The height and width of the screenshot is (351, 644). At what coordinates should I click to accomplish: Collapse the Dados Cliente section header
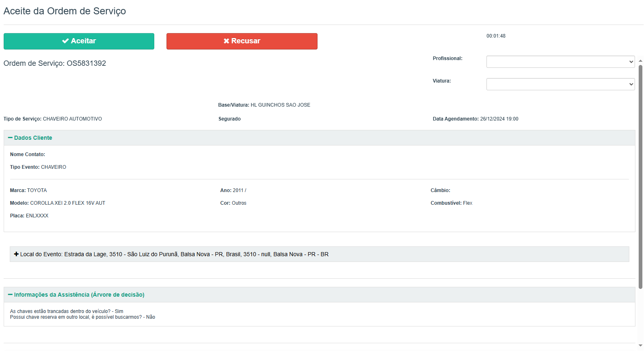tap(33, 138)
